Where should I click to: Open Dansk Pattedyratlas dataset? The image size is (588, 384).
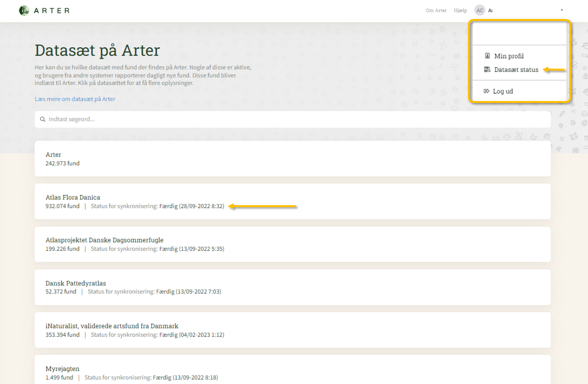[293, 287]
